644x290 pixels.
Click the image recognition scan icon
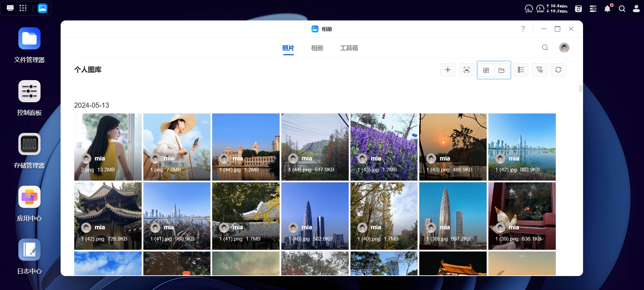pyautogui.click(x=467, y=70)
